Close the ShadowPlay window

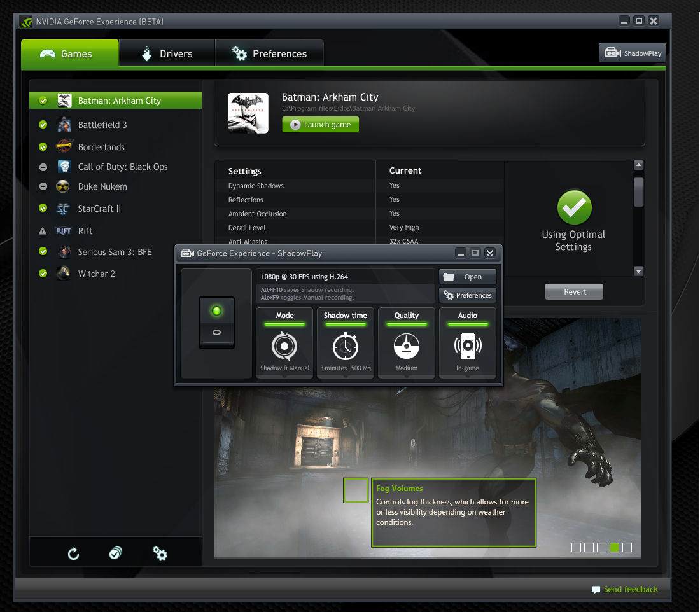click(x=490, y=253)
